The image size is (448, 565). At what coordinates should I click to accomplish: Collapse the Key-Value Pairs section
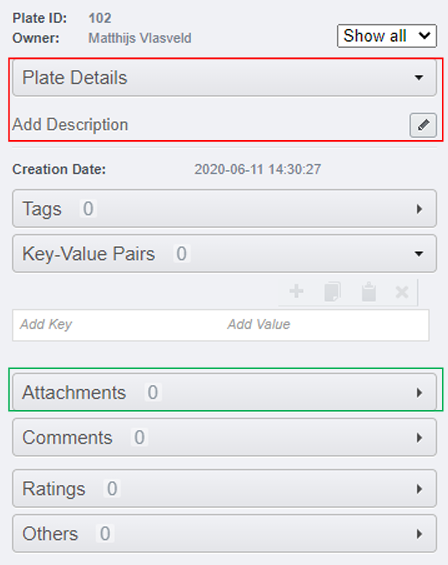pyautogui.click(x=225, y=254)
